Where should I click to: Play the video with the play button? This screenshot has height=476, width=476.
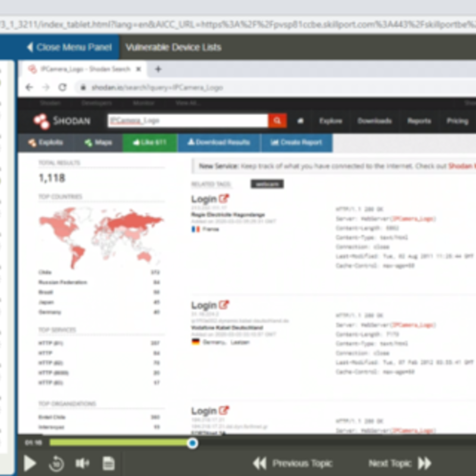pos(29,463)
